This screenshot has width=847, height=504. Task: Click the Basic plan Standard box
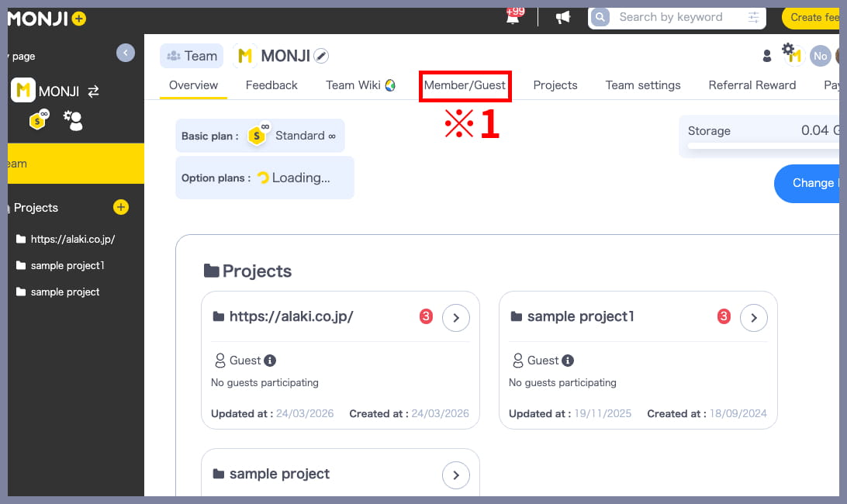pos(260,136)
